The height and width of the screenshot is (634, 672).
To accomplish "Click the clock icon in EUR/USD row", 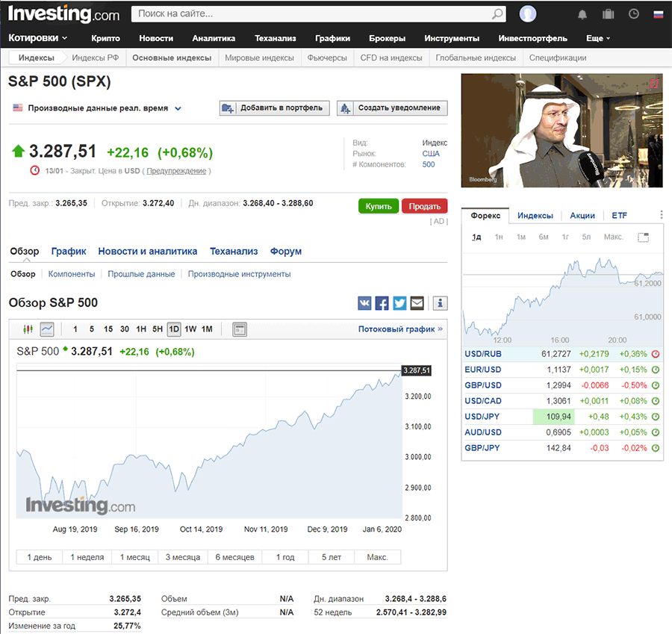I will click(656, 370).
